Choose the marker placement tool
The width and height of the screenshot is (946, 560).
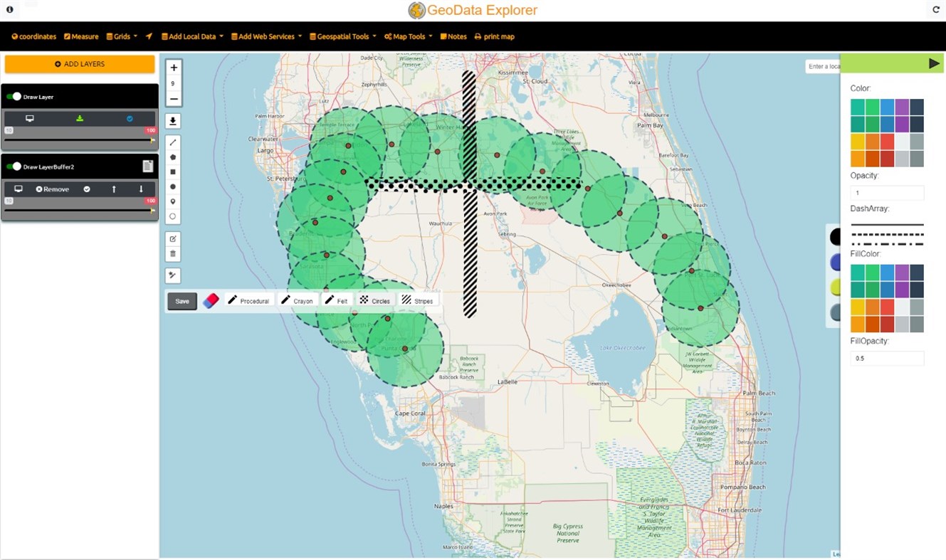click(x=172, y=201)
